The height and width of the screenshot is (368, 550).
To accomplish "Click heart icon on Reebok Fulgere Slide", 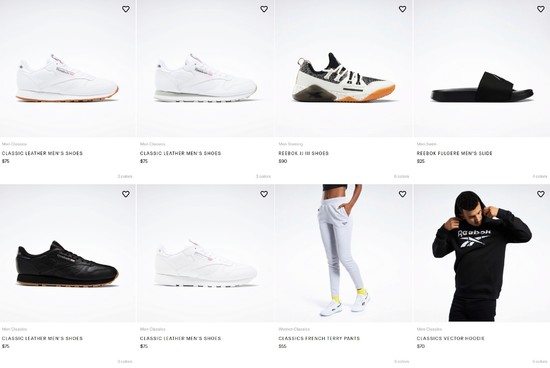I will tap(541, 9).
